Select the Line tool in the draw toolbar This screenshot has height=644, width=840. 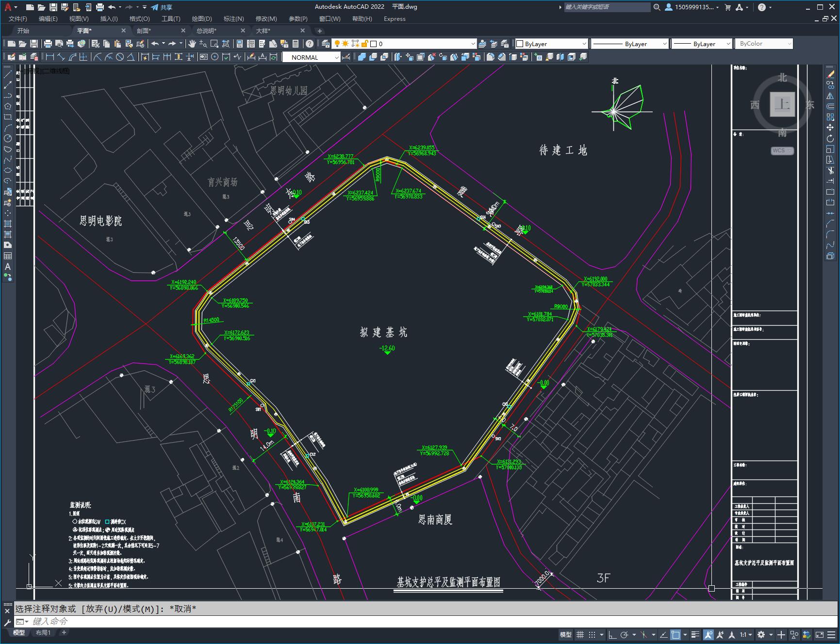(8, 74)
